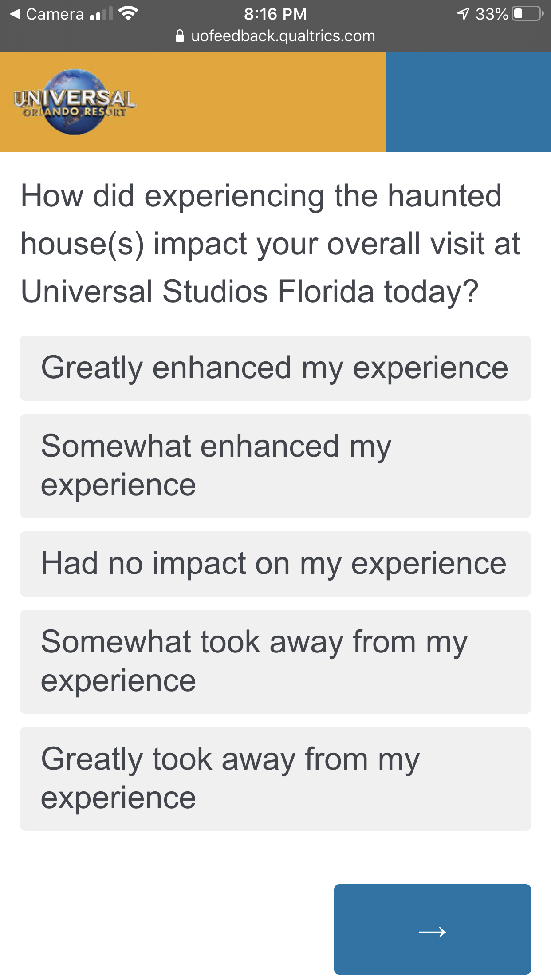Tap the secure padlock icon
Image resolution: width=551 pixels, height=980 pixels.
click(180, 36)
